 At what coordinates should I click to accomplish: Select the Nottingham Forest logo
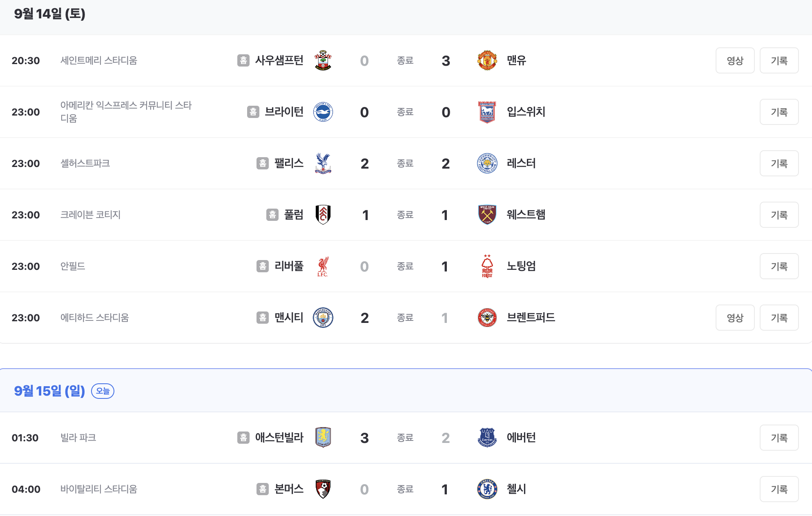coord(487,266)
